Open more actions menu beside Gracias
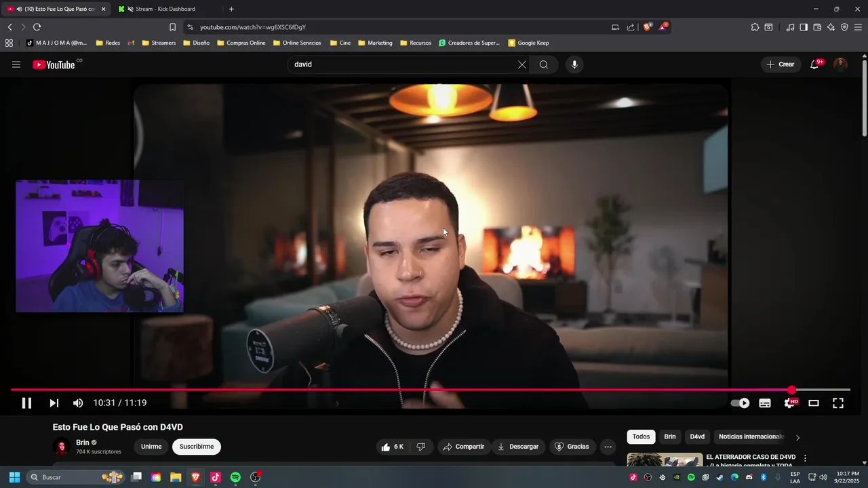868x488 pixels. (x=608, y=447)
